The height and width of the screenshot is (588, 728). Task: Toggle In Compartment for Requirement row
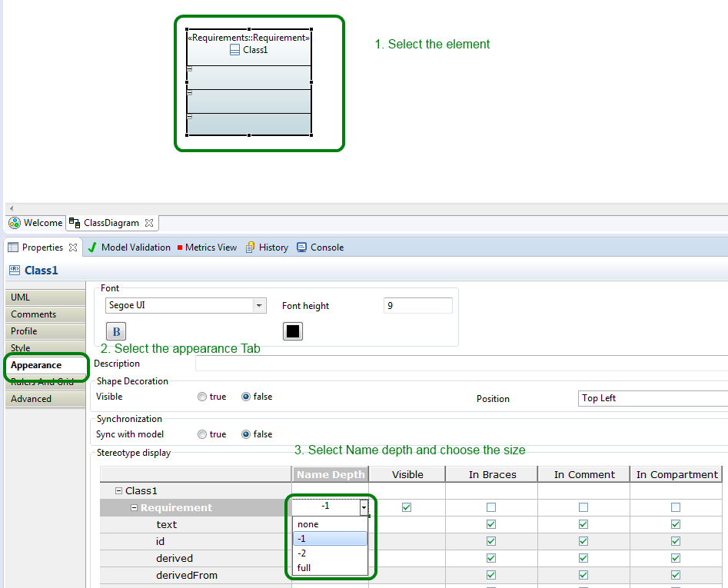point(676,507)
